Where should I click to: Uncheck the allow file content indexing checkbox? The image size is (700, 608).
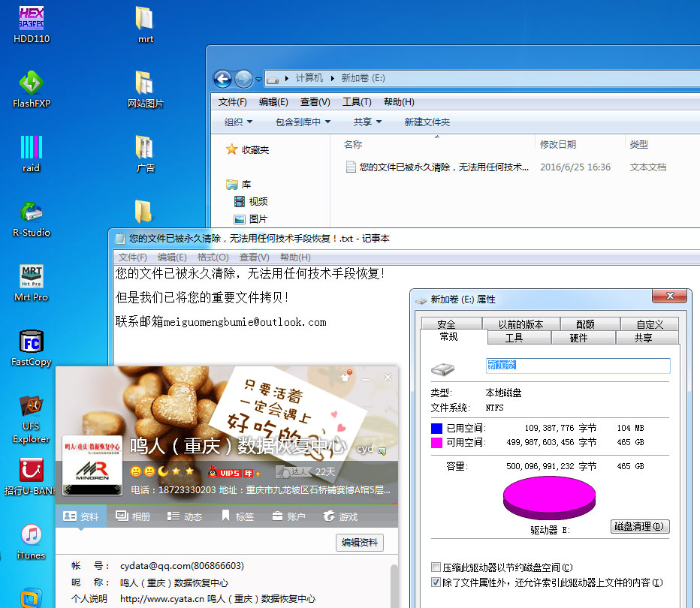[x=436, y=582]
